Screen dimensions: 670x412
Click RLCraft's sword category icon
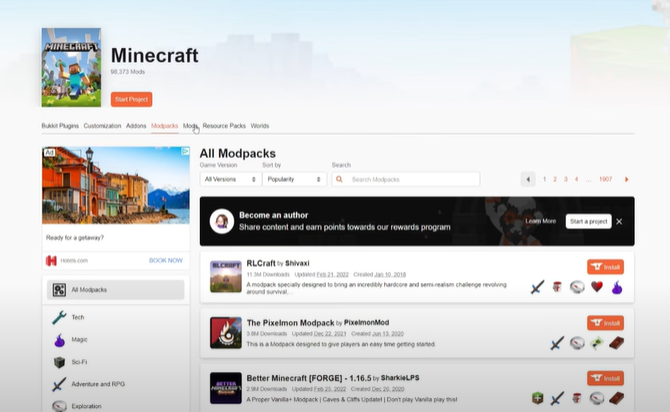pyautogui.click(x=538, y=287)
